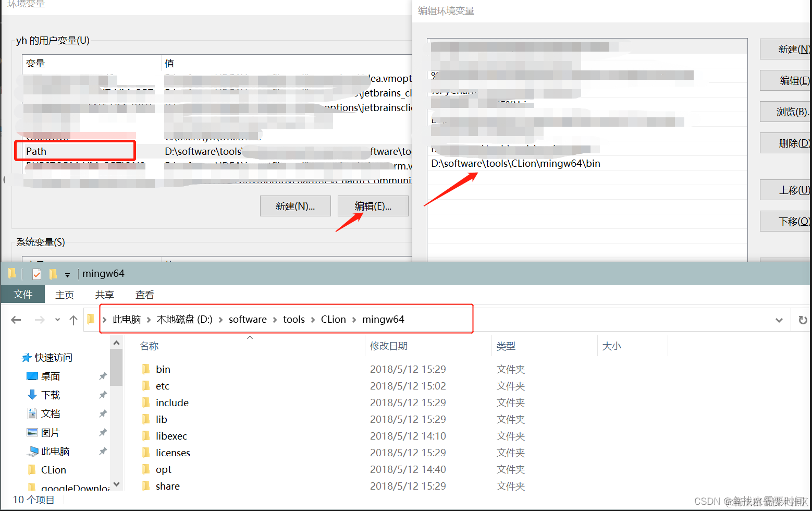Image resolution: width=812 pixels, height=511 pixels.
Task: Open 文档 in the navigation pane
Action: coord(51,414)
